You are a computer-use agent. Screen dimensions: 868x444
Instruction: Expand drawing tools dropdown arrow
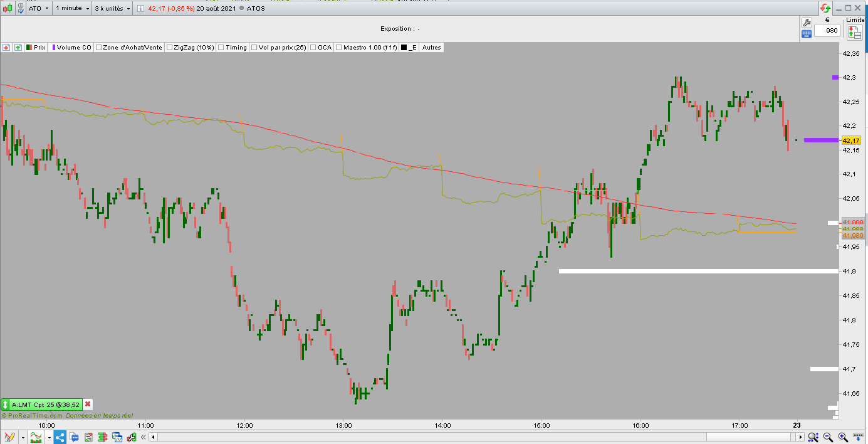23,437
